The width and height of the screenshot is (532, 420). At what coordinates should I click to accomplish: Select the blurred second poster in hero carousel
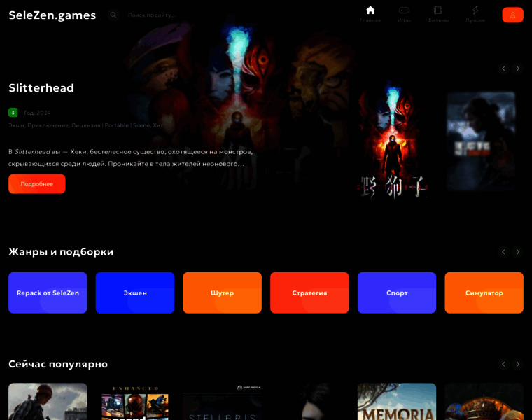pyautogui.click(x=481, y=141)
